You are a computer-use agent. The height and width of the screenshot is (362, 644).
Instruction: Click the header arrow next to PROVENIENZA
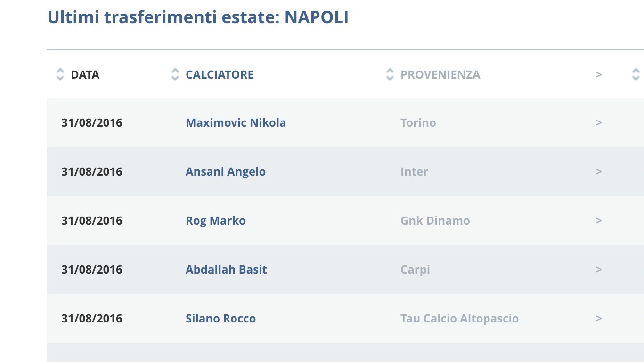tap(599, 75)
